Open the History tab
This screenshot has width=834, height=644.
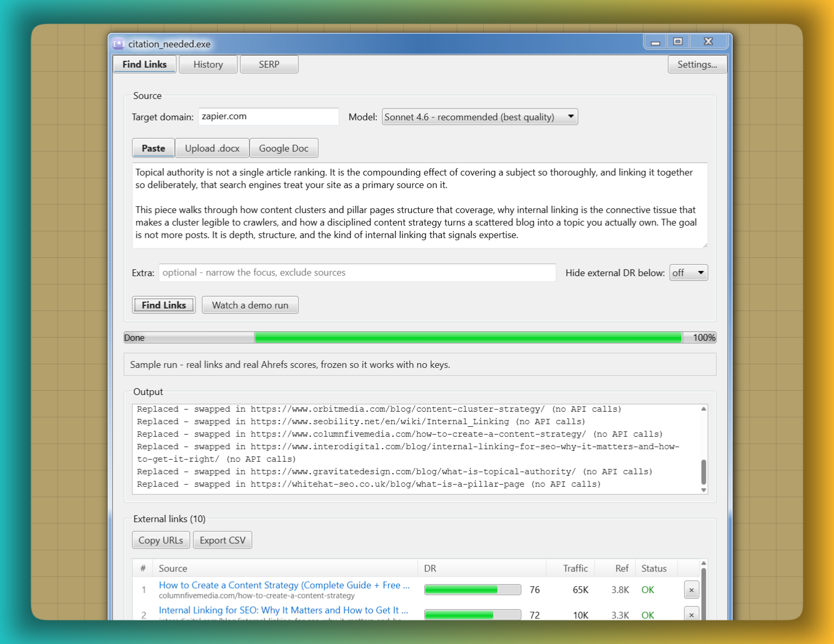[x=208, y=64]
